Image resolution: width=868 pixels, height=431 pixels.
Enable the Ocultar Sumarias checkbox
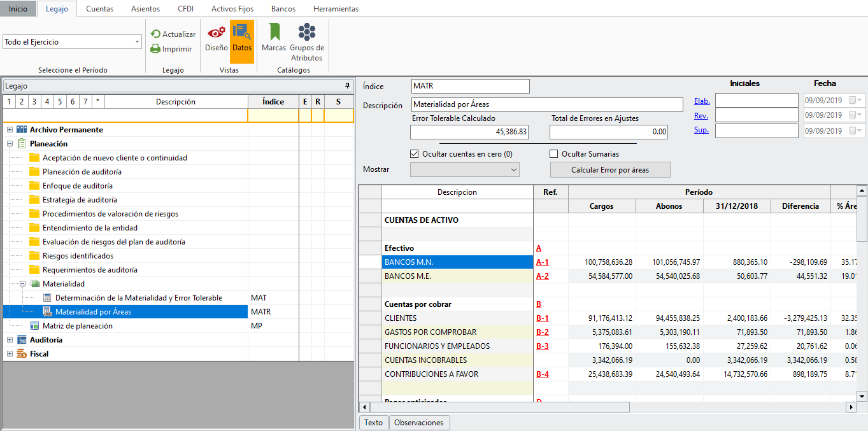[554, 154]
